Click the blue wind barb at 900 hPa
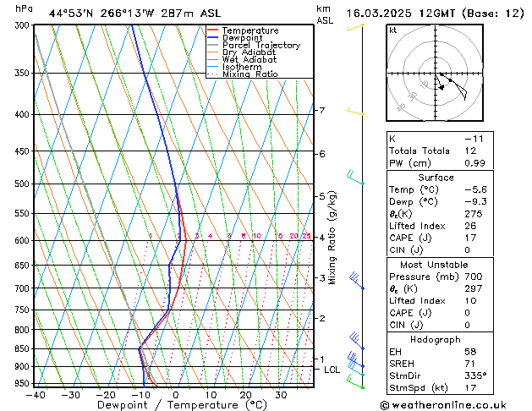The width and height of the screenshot is (532, 411). 356,360
